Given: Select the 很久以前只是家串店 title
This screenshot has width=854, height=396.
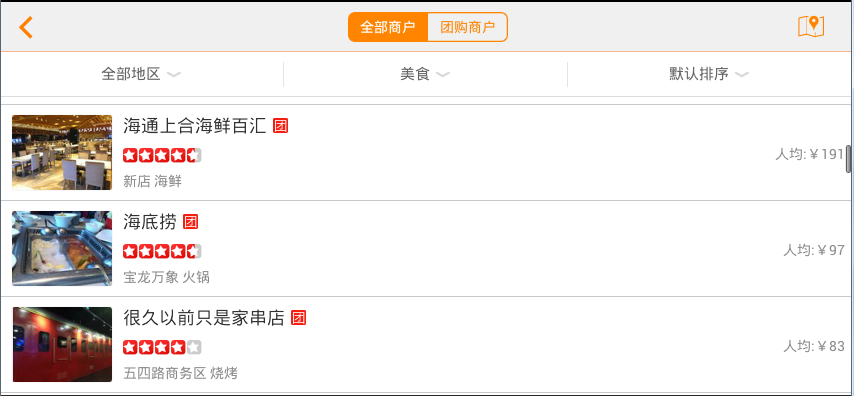Looking at the screenshot, I should tap(204, 318).
